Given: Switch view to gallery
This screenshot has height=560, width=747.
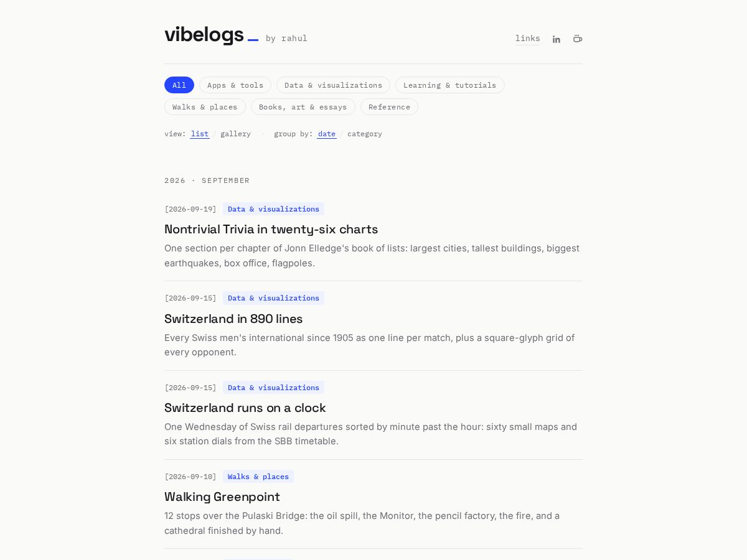Looking at the screenshot, I should pyautogui.click(x=235, y=134).
